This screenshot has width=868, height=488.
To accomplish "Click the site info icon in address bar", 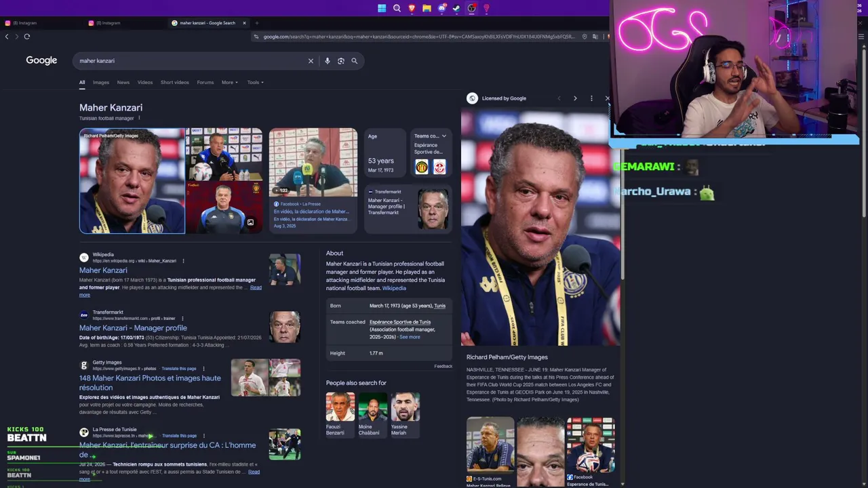I will tap(256, 37).
